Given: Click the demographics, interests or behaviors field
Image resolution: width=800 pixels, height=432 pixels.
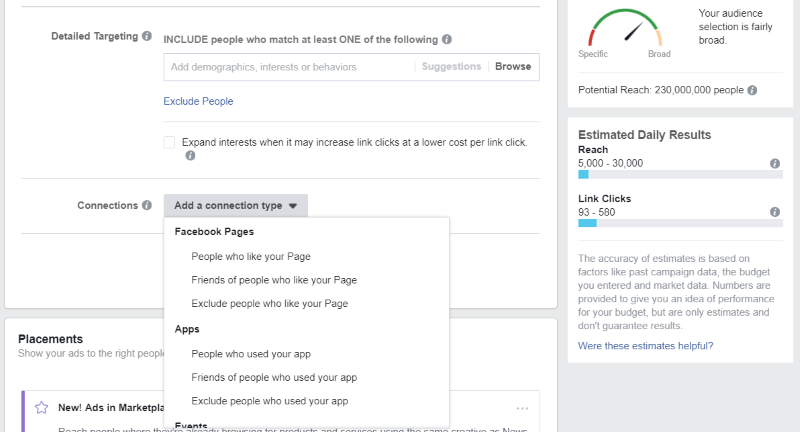Looking at the screenshot, I should coord(289,67).
